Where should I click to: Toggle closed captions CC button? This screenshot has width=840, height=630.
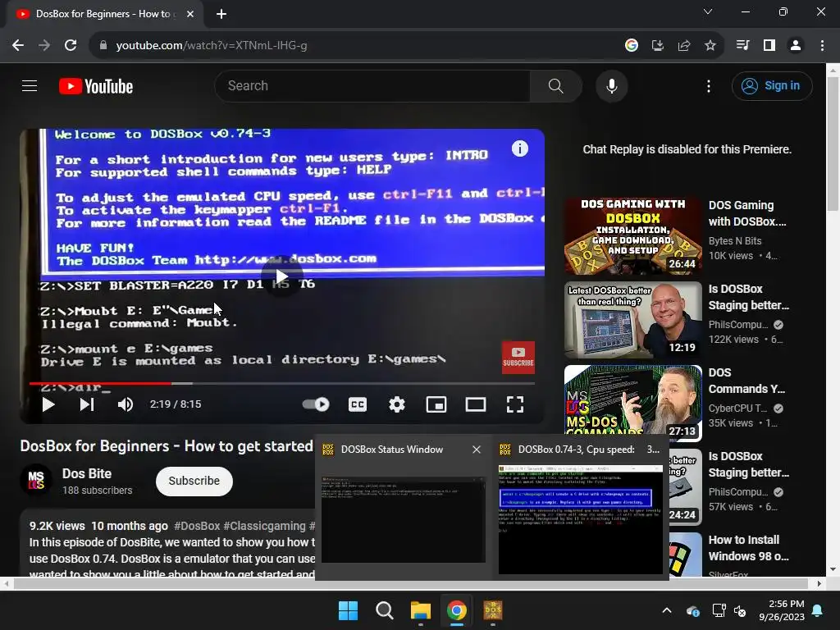pyautogui.click(x=358, y=404)
